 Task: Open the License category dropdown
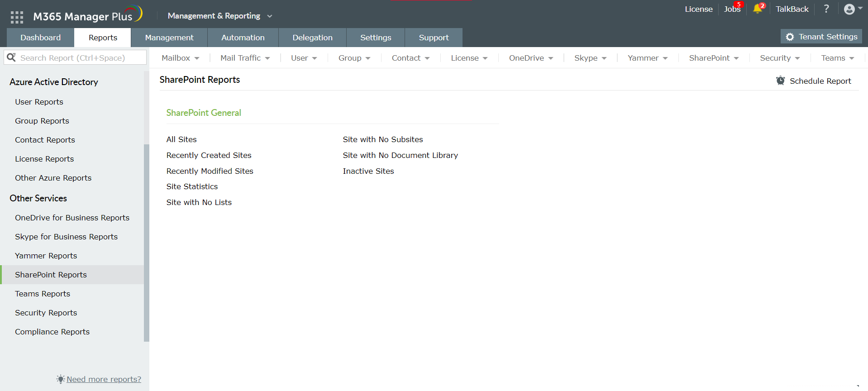click(x=469, y=58)
